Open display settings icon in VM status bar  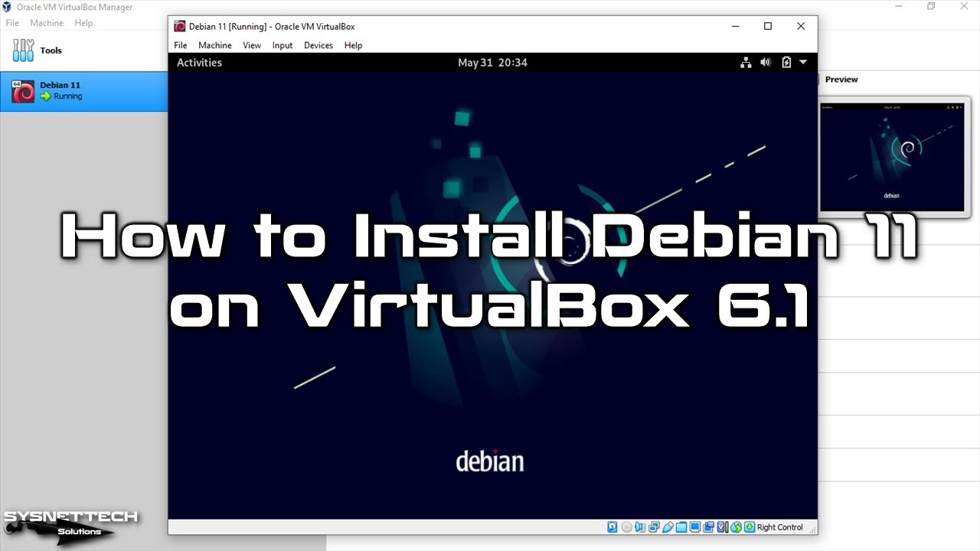(695, 527)
